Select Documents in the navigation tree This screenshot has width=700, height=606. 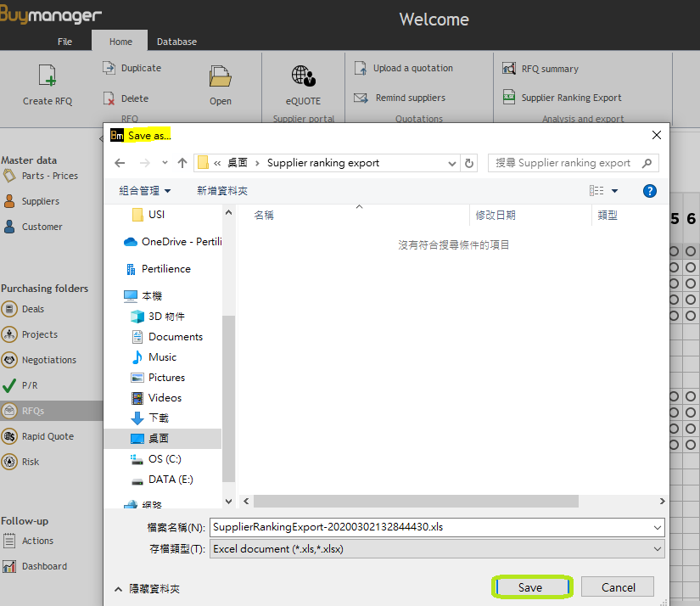point(175,337)
